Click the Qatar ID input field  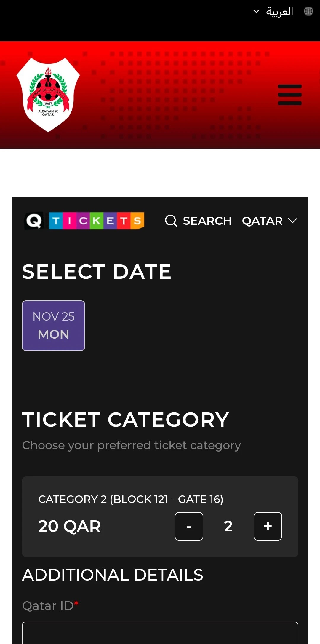click(x=160, y=633)
